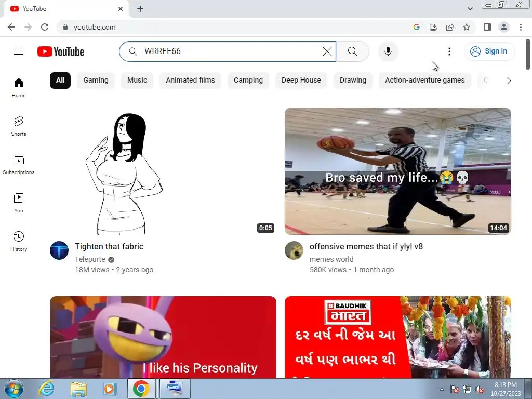
Task: Open the Telepurte channel name link
Action: (x=90, y=259)
